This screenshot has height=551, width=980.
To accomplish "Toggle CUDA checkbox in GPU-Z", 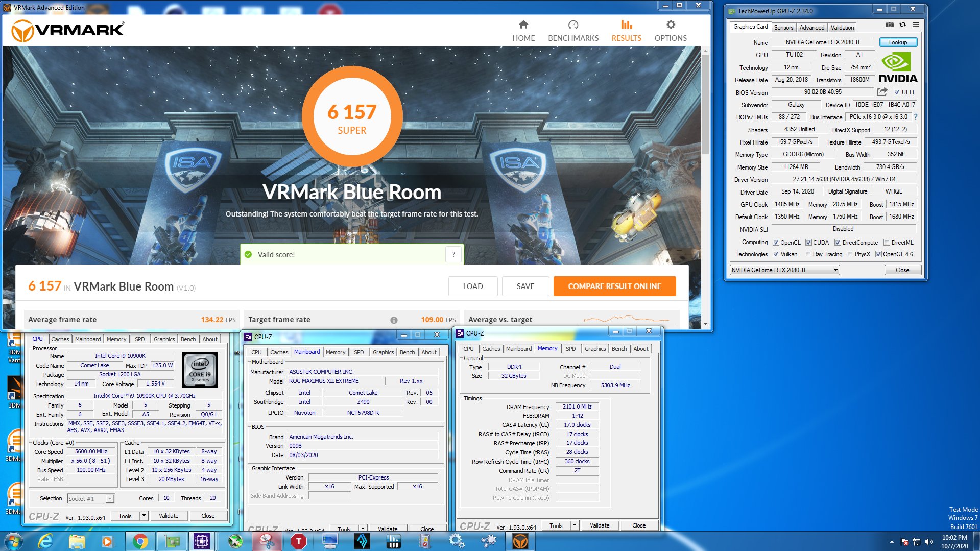I will pyautogui.click(x=808, y=243).
